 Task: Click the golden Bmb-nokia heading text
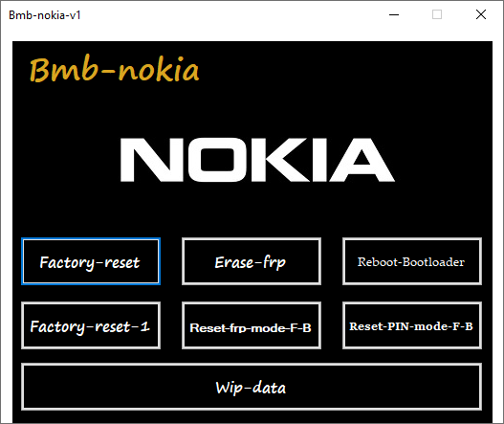pyautogui.click(x=115, y=69)
